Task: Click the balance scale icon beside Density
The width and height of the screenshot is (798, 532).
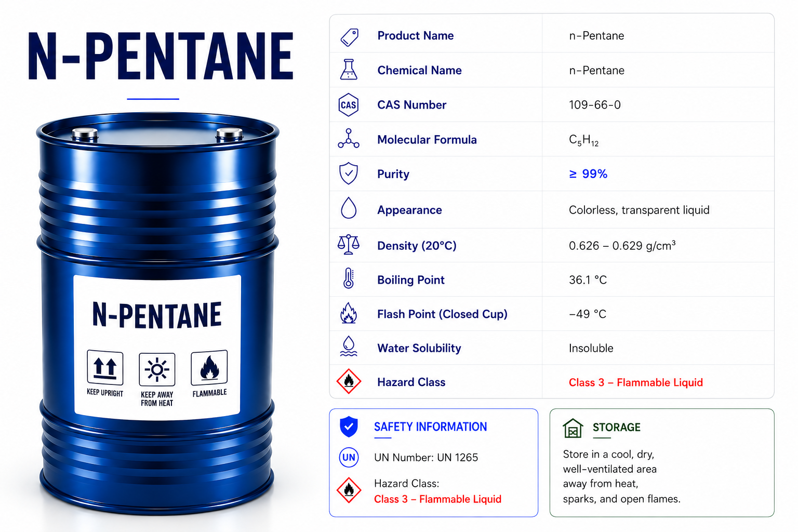Action: (x=349, y=244)
